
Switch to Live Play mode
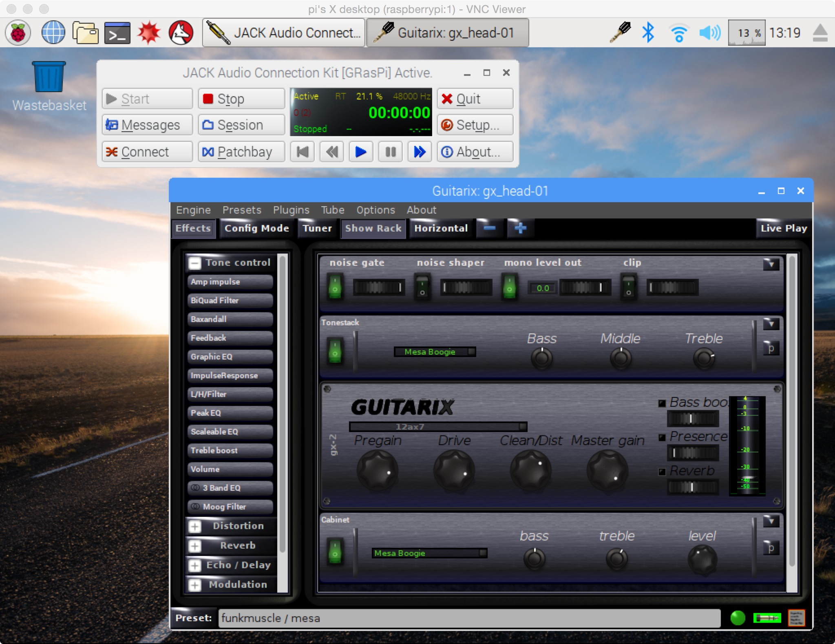784,228
